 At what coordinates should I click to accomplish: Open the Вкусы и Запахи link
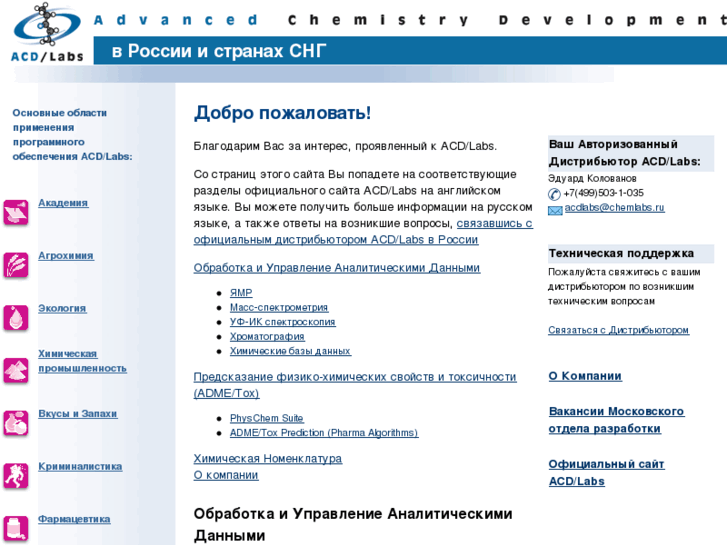[x=77, y=414]
